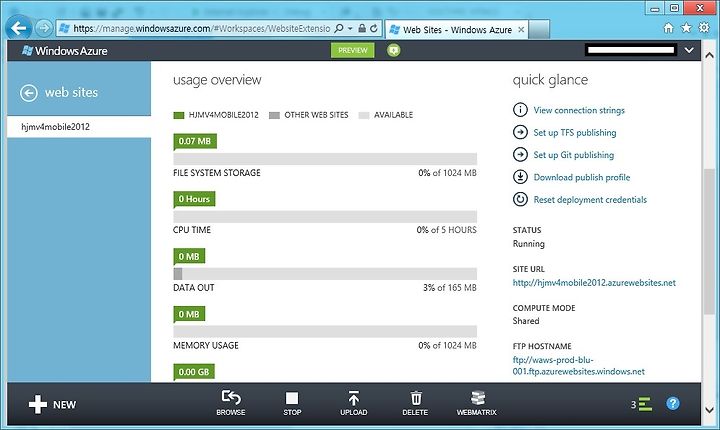This screenshot has height=430, width=720.
Task: Click the Shared compute mode value
Action: [526, 321]
